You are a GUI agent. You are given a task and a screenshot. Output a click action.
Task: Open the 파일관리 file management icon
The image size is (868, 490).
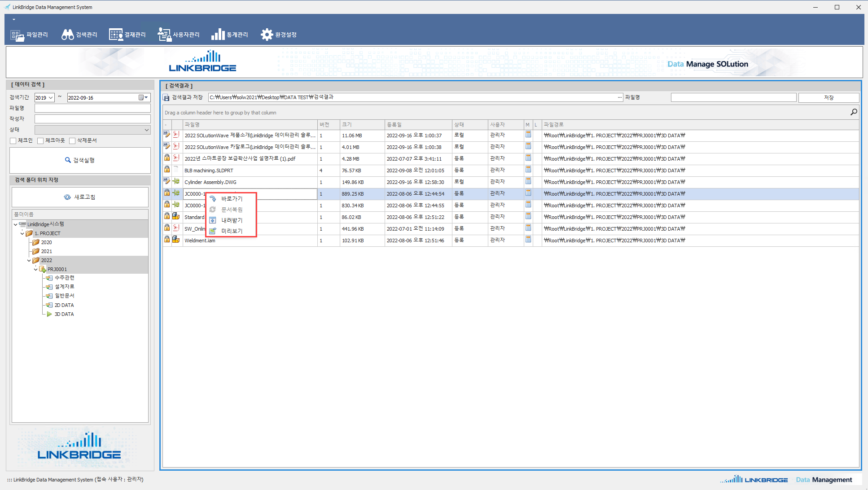coord(17,35)
